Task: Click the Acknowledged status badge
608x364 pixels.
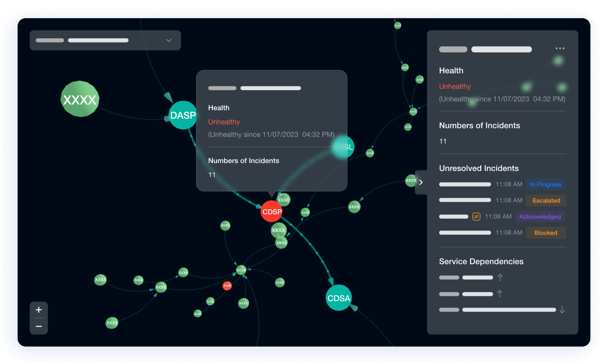Action: pyautogui.click(x=540, y=217)
